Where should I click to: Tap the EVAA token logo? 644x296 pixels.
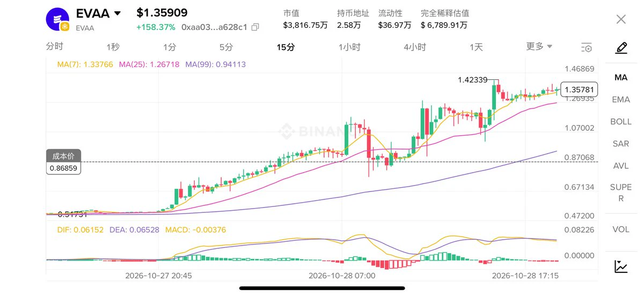pyautogui.click(x=58, y=20)
